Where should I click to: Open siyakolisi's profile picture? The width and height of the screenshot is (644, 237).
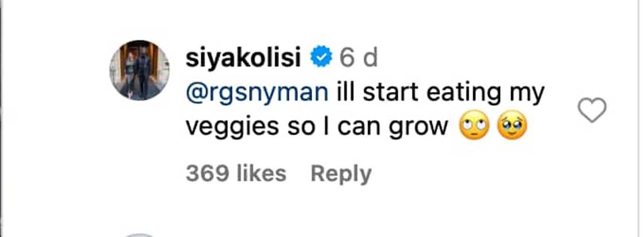tap(139, 70)
